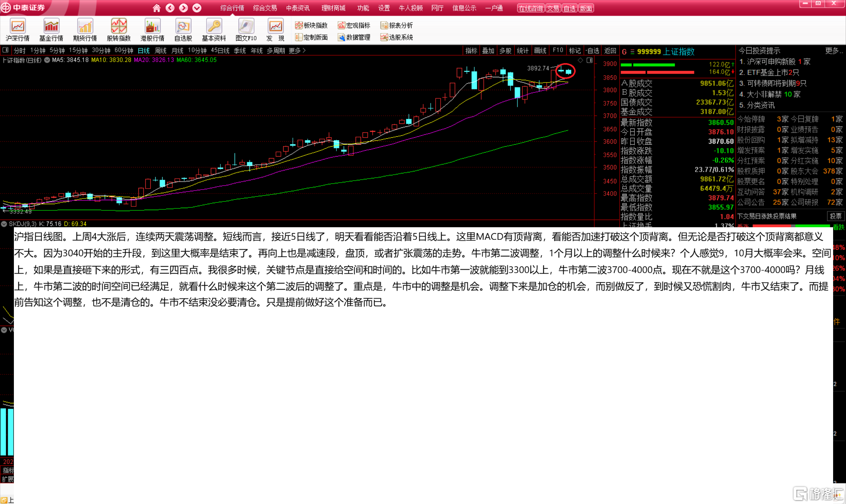Switch to 周线 weekly chart tab
The height and width of the screenshot is (504, 846).
coord(160,50)
